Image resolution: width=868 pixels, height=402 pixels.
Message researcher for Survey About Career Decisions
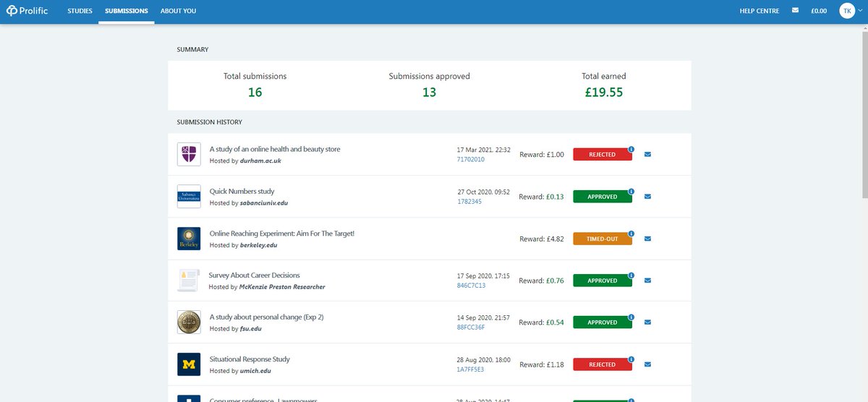647,281
